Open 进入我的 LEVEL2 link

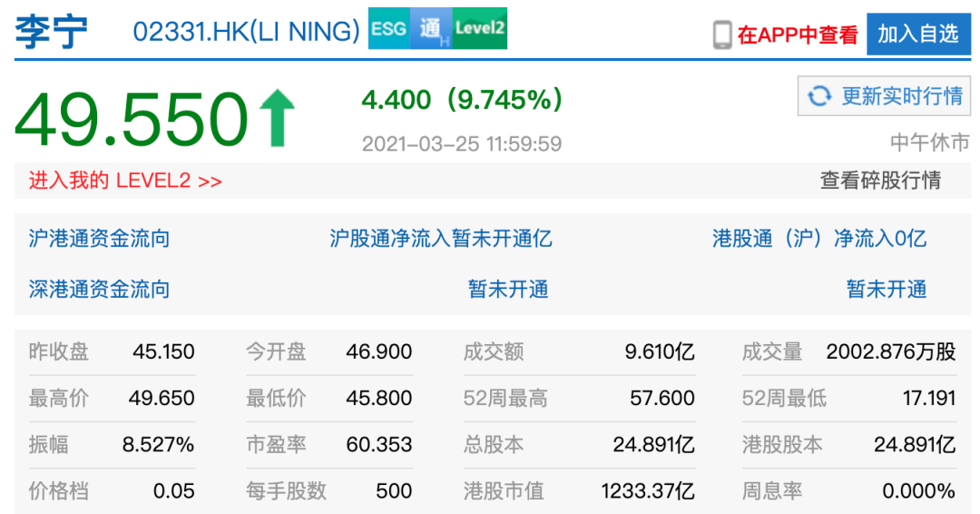125,181
